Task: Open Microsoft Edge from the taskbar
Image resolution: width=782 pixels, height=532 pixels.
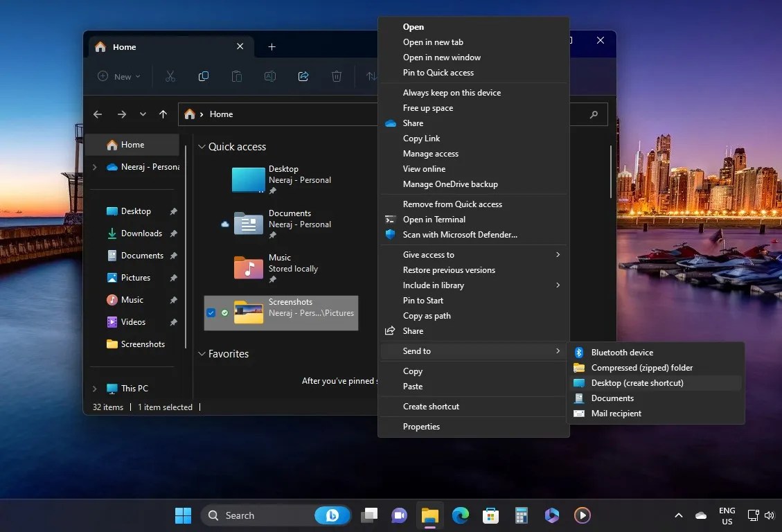Action: (459, 515)
